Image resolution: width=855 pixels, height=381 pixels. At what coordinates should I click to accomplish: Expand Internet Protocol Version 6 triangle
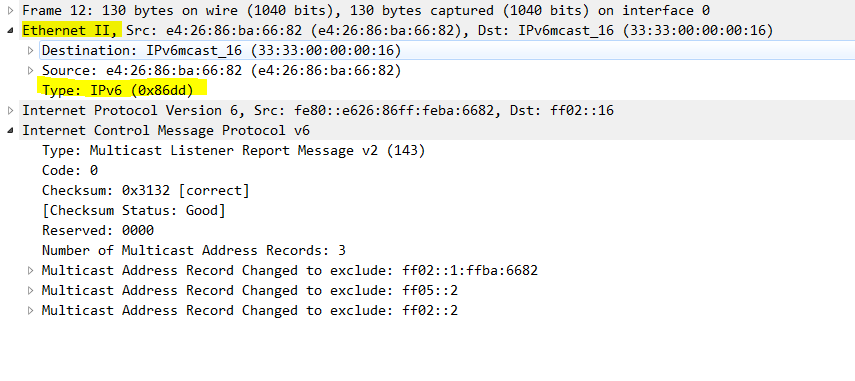click(x=10, y=111)
